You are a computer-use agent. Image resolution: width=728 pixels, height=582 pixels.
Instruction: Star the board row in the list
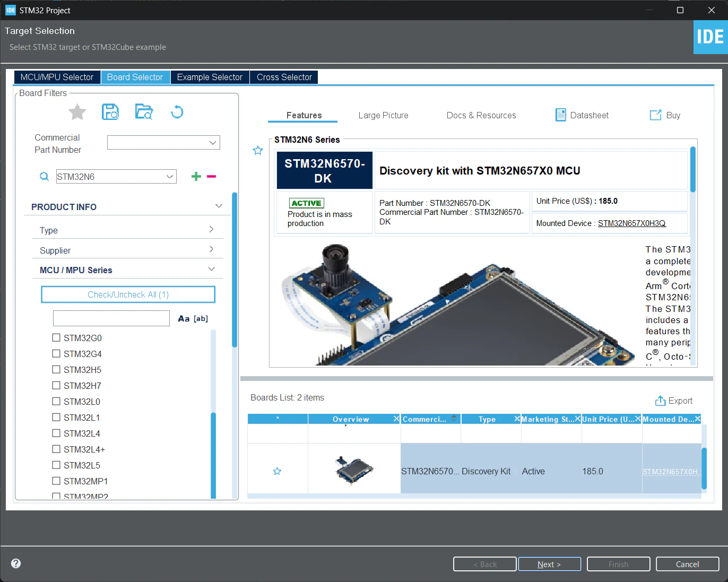277,471
